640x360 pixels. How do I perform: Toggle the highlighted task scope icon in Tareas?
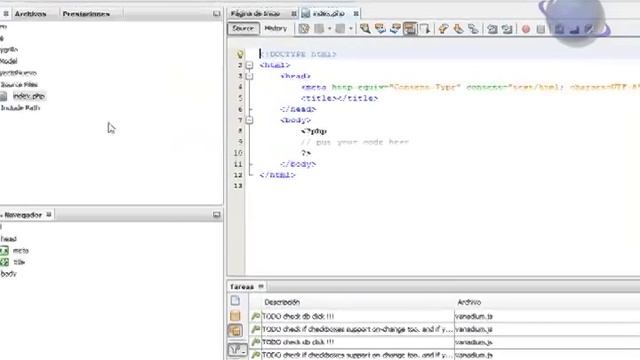pos(235,331)
